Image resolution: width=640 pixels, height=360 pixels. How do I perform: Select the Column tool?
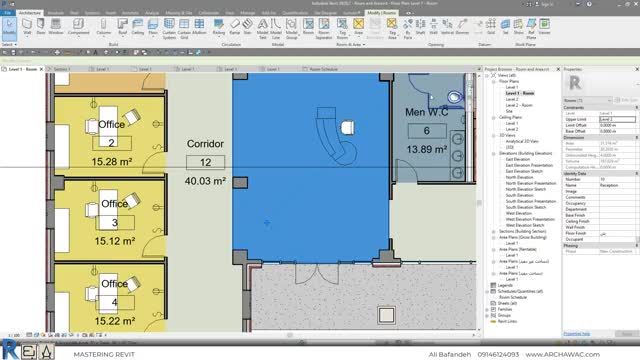tap(103, 27)
